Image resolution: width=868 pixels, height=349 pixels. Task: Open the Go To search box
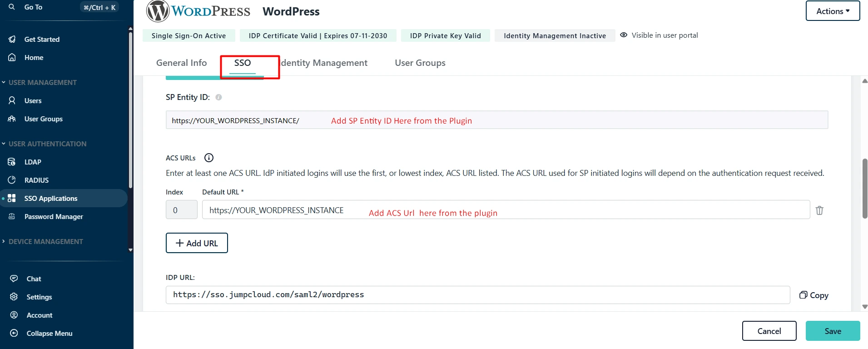coord(64,7)
